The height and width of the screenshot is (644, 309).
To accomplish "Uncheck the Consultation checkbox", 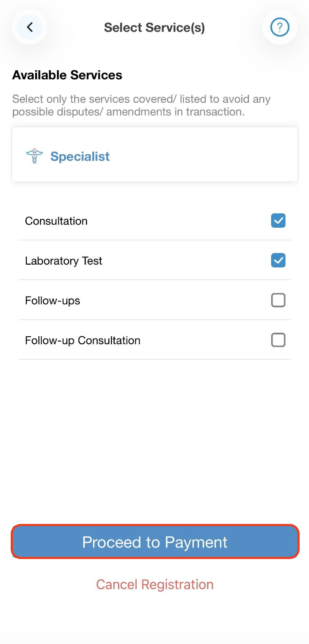I will pos(278,221).
